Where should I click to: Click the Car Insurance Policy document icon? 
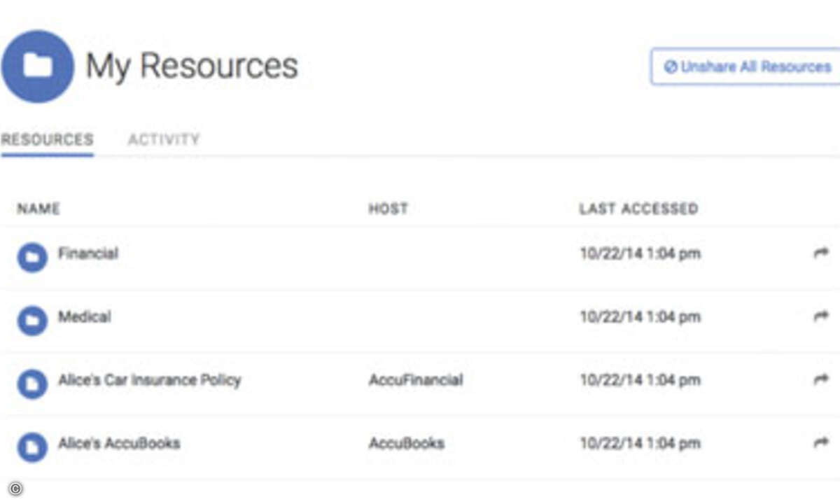[32, 384]
